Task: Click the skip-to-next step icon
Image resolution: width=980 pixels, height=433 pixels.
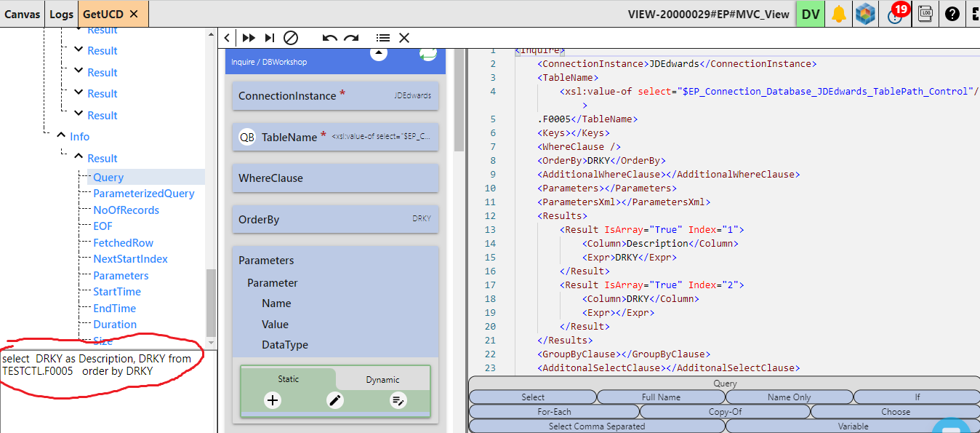Action: [270, 38]
